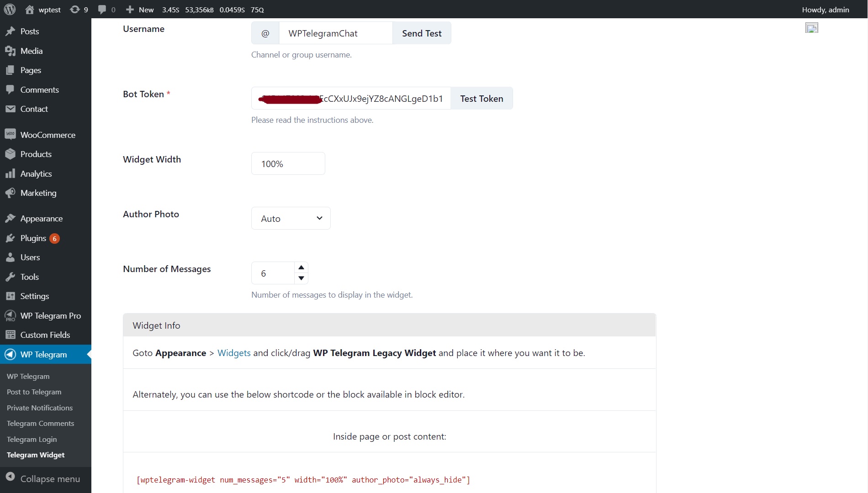Open the Author Photo Auto dropdown
This screenshot has height=493, width=868.
291,218
